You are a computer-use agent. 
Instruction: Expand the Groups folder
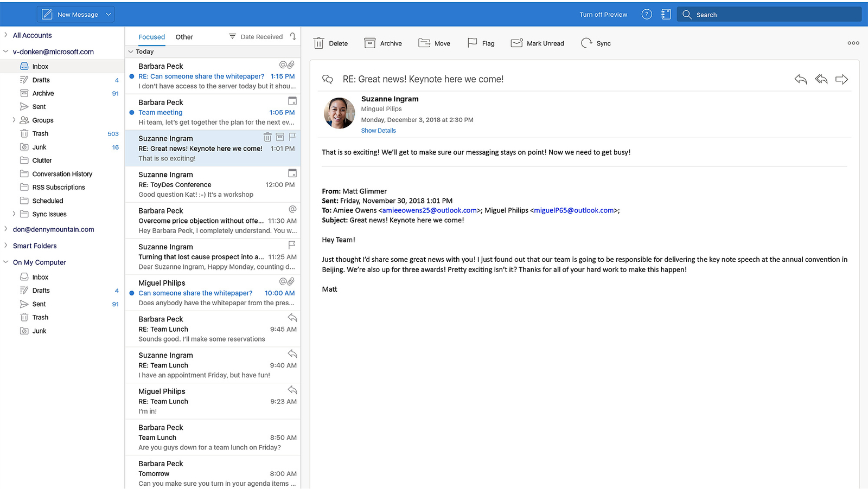(x=14, y=120)
